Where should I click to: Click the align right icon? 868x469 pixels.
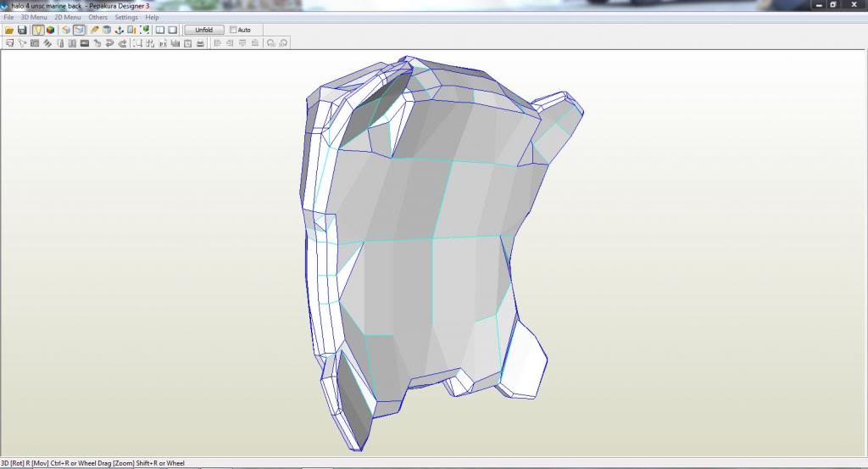[x=229, y=43]
